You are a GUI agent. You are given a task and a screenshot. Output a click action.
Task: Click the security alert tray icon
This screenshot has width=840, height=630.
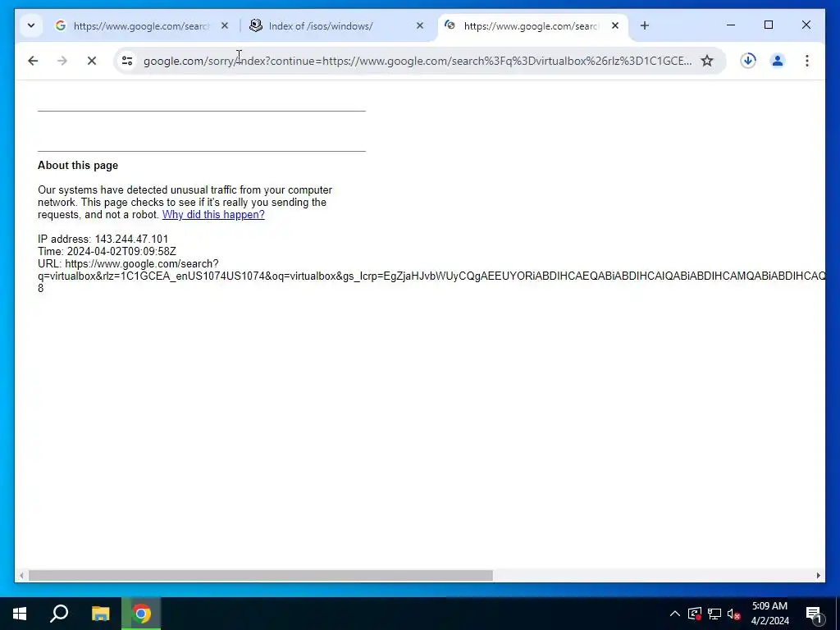click(694, 614)
